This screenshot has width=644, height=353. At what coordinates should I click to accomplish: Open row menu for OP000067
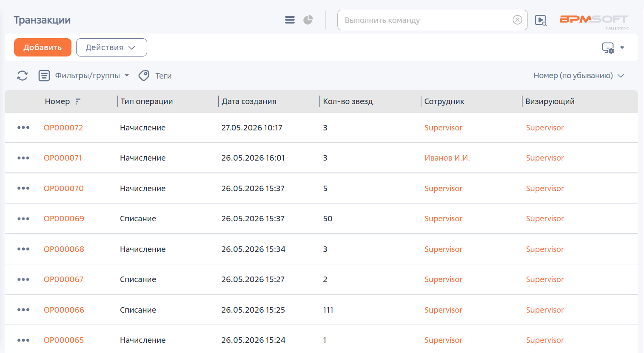tap(23, 280)
